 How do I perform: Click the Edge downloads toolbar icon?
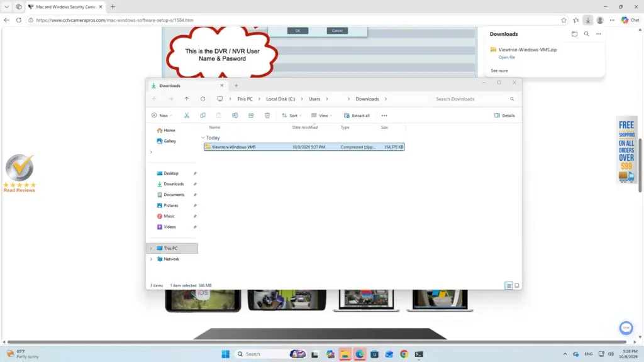pyautogui.click(x=588, y=20)
